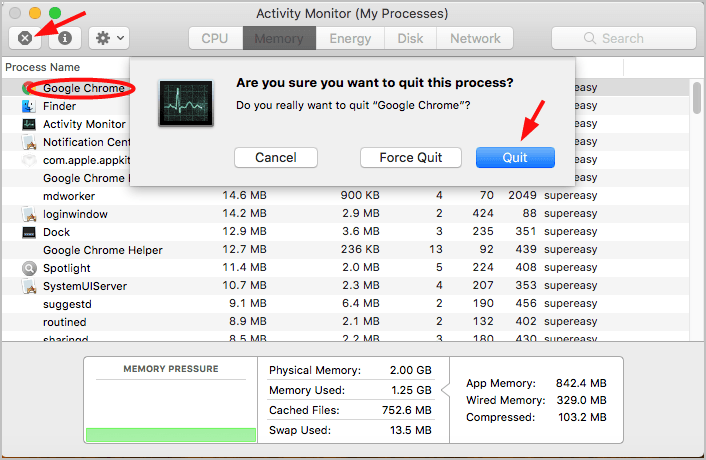Click the magnifier icon in Search field
The image size is (706, 460).
click(590, 38)
